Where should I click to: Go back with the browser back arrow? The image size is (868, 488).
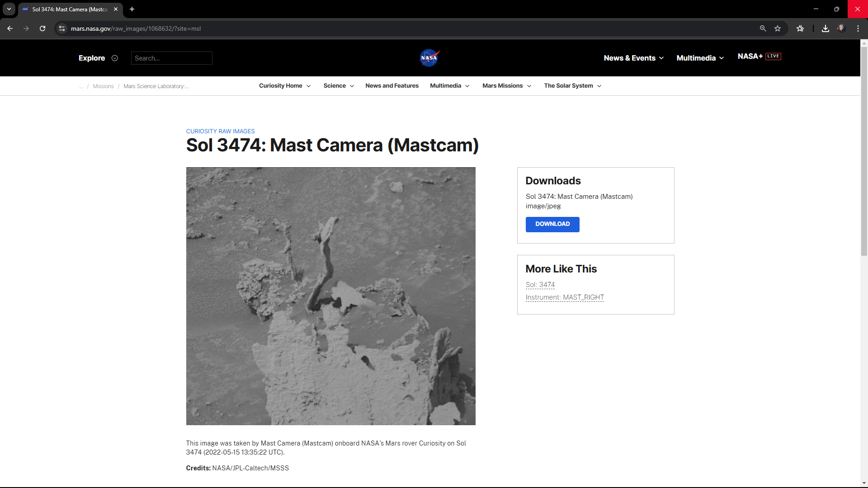pos(10,28)
